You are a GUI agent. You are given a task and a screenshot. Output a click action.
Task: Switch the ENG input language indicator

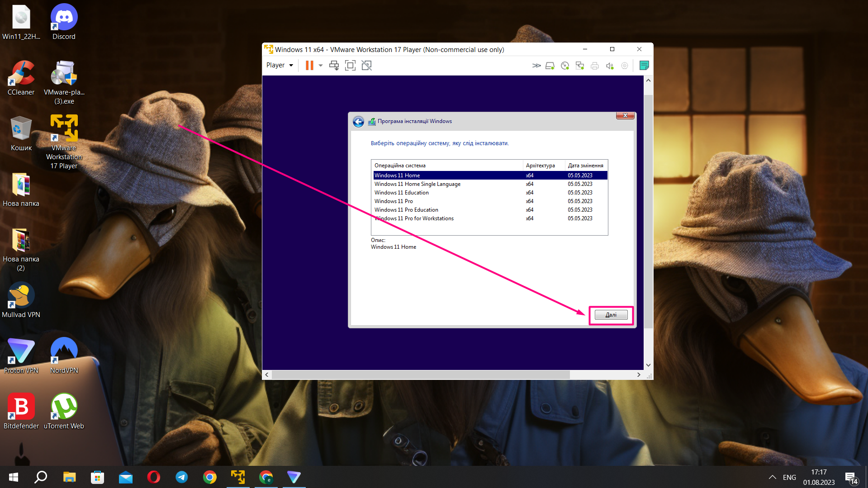click(x=789, y=477)
